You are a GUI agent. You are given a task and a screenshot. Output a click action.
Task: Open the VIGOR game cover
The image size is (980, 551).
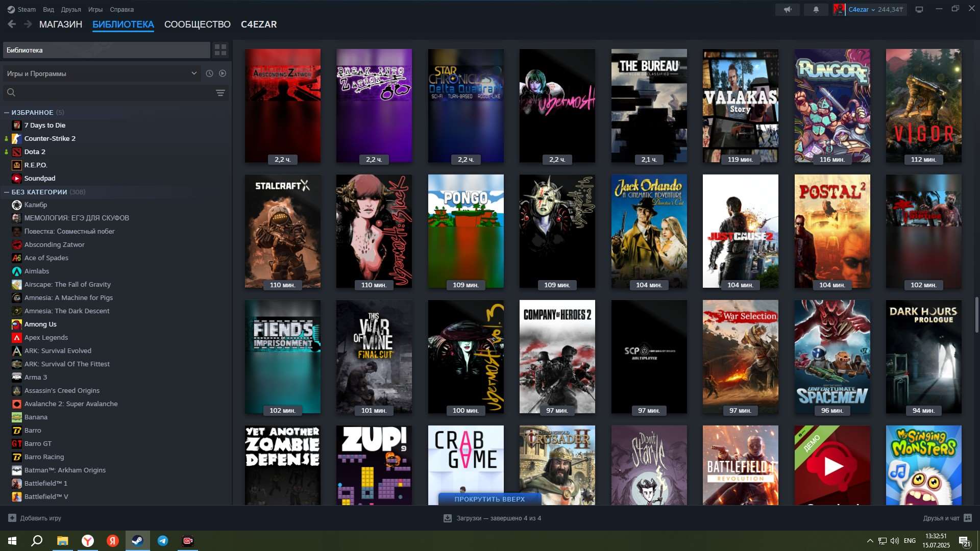tap(923, 106)
